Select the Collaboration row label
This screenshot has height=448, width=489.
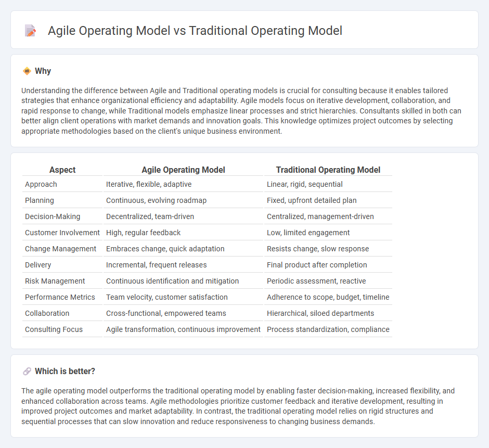47,313
